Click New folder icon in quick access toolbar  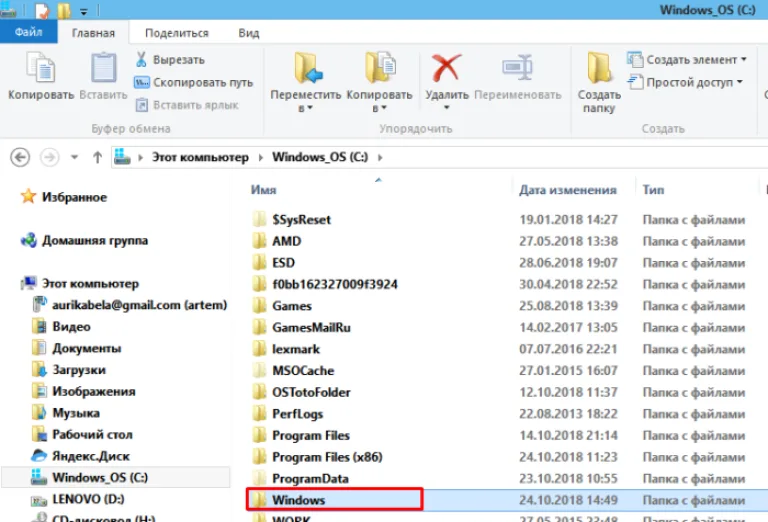click(x=64, y=11)
